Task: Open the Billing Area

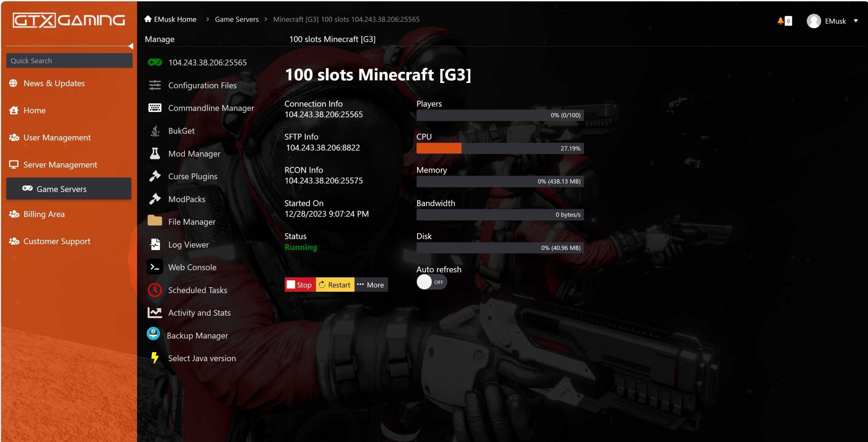Action: click(x=44, y=214)
